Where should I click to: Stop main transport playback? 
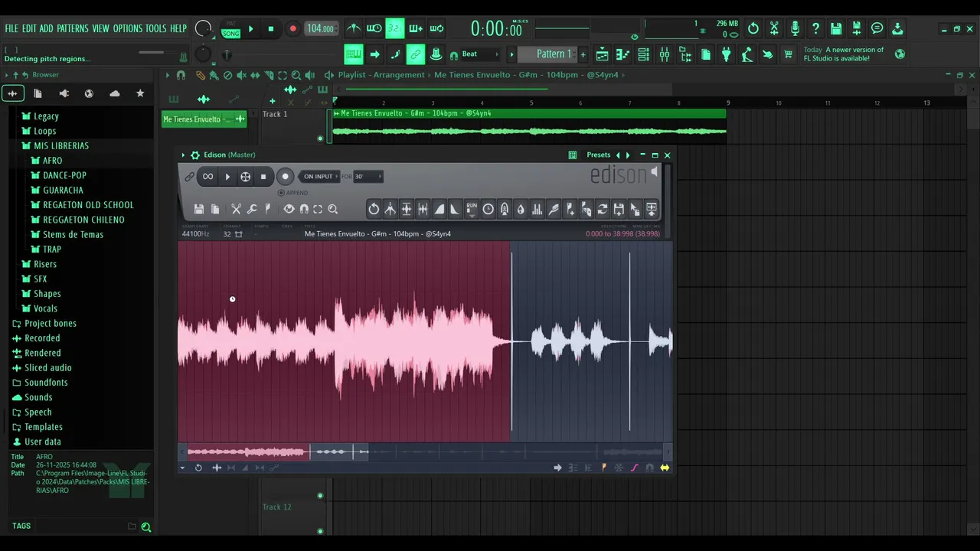click(x=270, y=29)
